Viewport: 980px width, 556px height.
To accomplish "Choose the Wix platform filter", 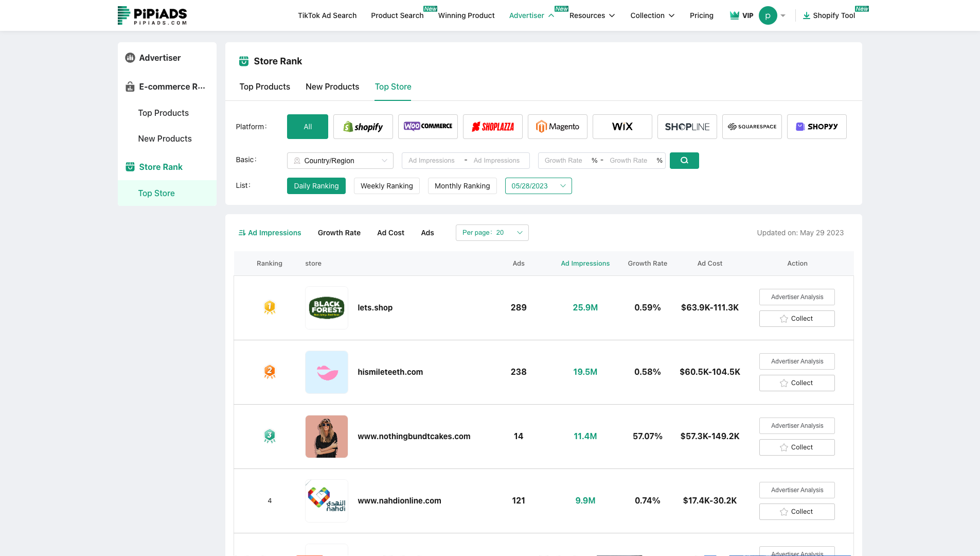I will pos(622,126).
